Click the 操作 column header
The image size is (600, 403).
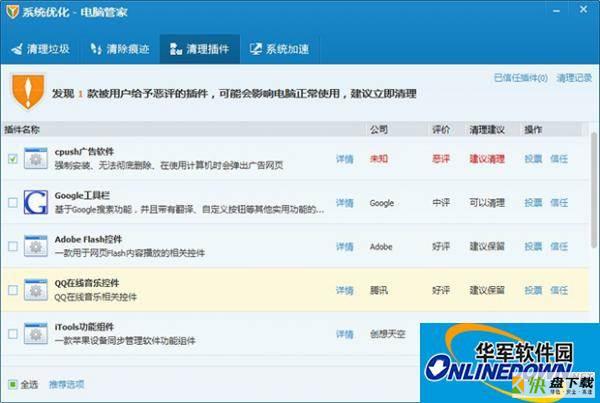533,130
